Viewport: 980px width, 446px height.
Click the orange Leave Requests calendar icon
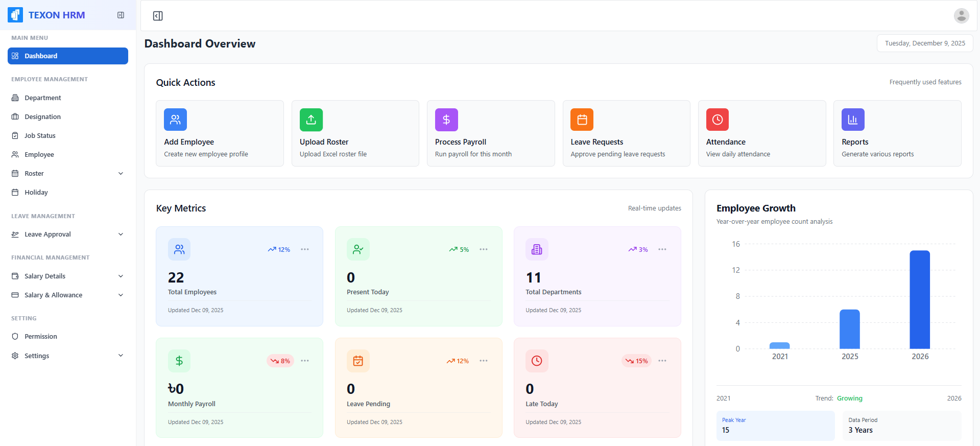point(582,120)
